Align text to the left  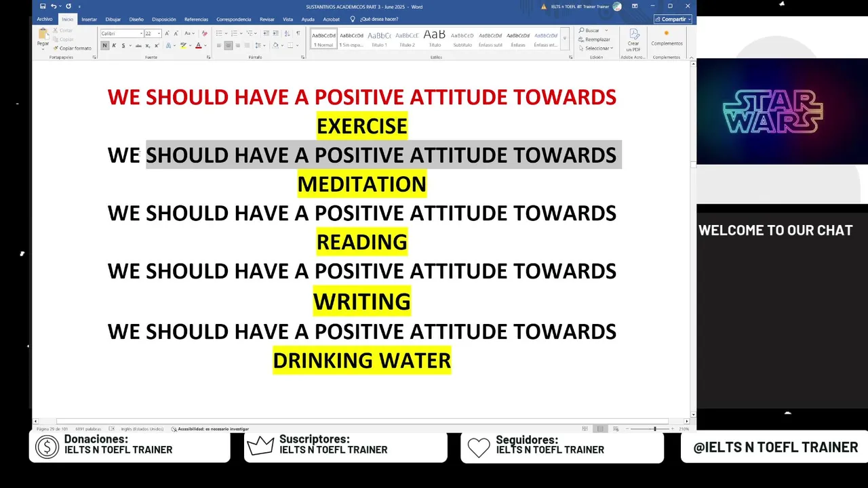[219, 45]
